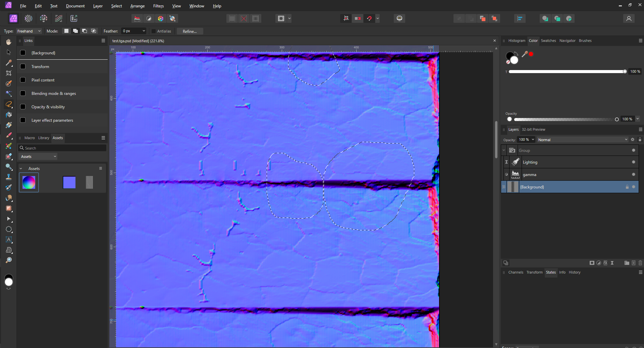The height and width of the screenshot is (348, 644).
Task: Select the Crop tool
Action: point(9,73)
